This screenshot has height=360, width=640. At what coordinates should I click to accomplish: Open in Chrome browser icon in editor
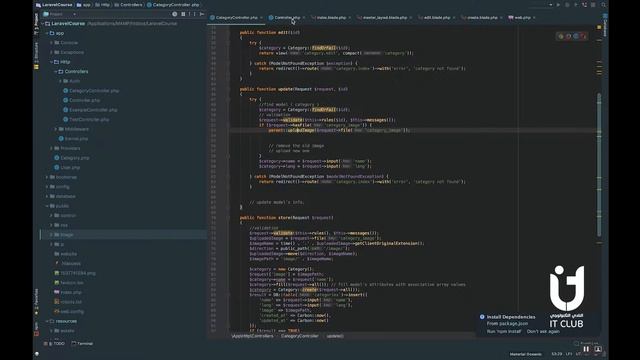[x=561, y=36]
